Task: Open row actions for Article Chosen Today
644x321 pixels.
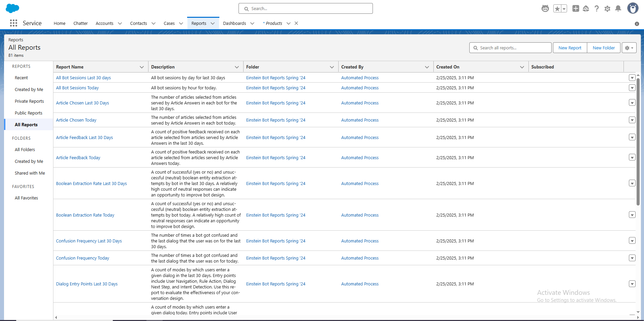Action: tap(632, 120)
